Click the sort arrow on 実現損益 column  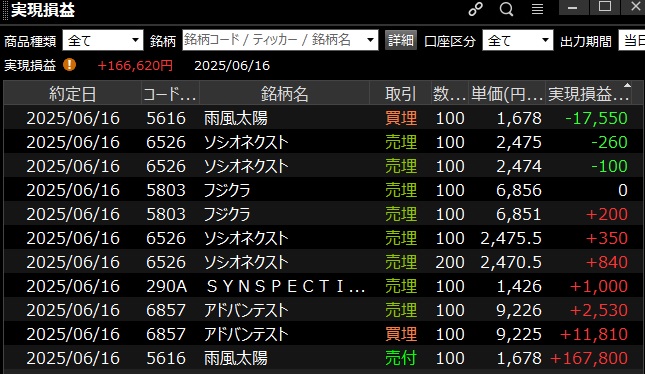pos(627,85)
